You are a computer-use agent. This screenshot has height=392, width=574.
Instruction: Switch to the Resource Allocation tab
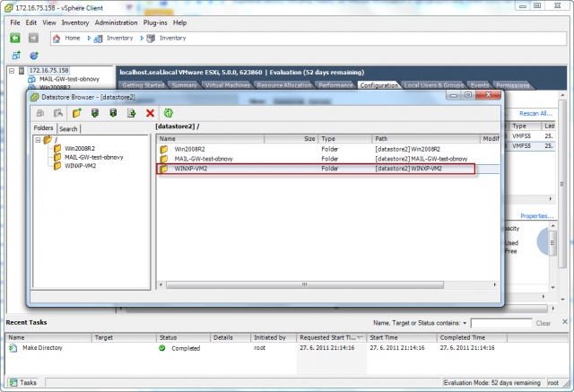[284, 85]
